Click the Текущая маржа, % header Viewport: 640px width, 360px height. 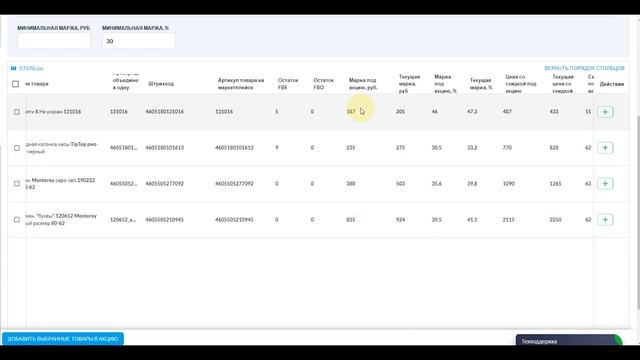click(481, 84)
